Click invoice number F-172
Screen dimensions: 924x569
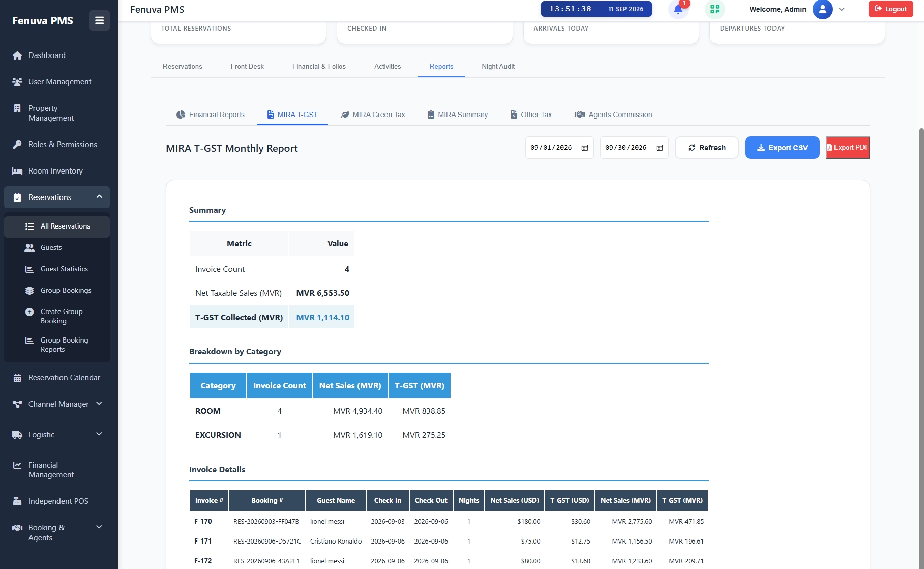(x=203, y=561)
